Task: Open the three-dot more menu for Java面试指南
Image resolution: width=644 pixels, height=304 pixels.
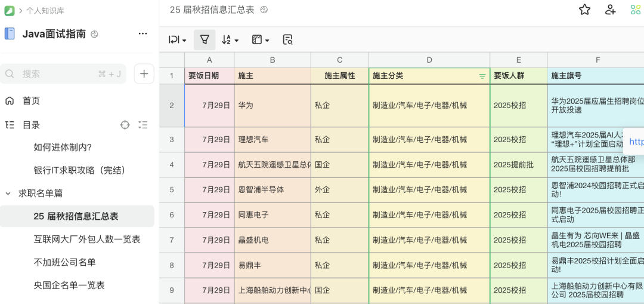Action: click(143, 33)
